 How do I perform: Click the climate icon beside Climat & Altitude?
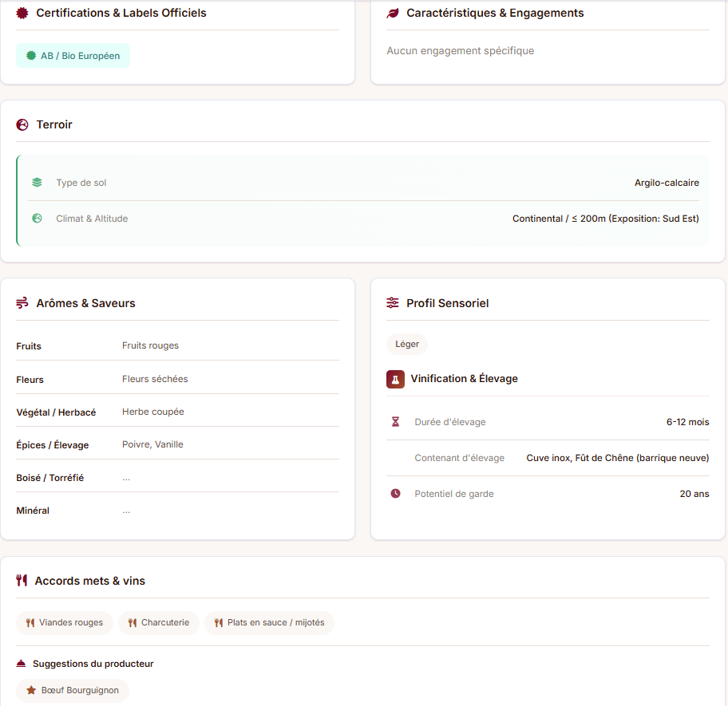click(x=37, y=219)
